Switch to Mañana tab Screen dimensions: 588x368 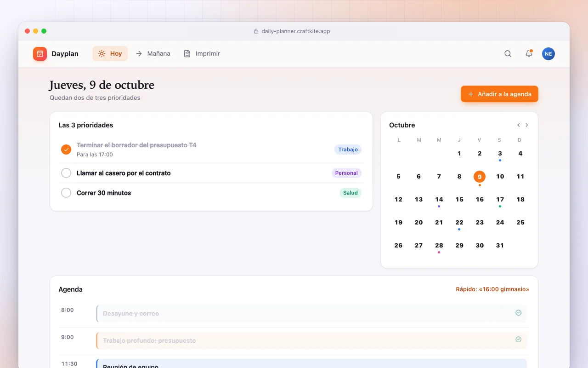(153, 54)
